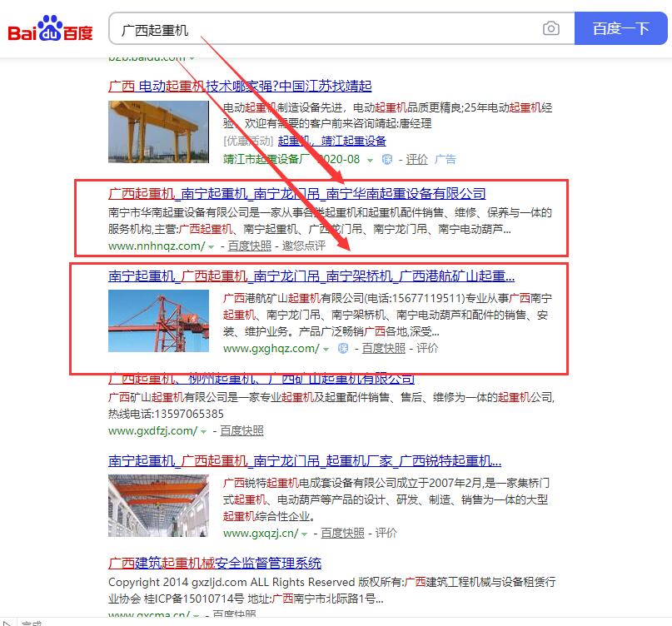Click the www.nnhnqz.com URL
Viewport: 672px width, 626px height.
157,246
